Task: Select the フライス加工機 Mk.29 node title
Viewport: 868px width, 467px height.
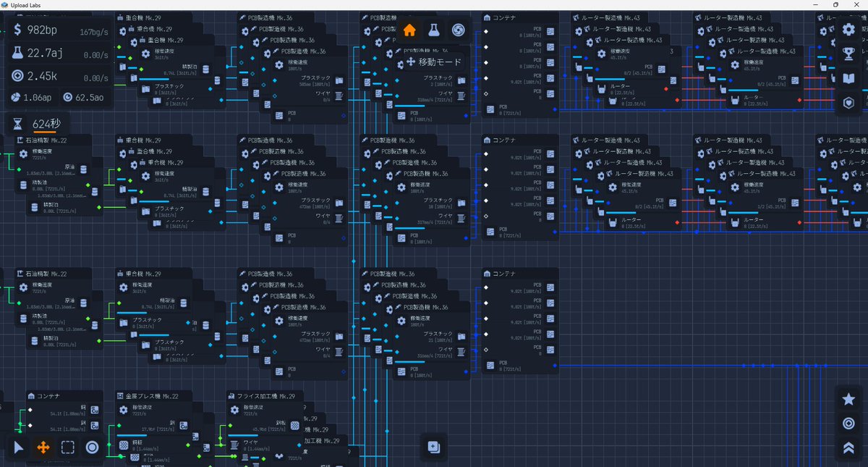Action: 265,396
